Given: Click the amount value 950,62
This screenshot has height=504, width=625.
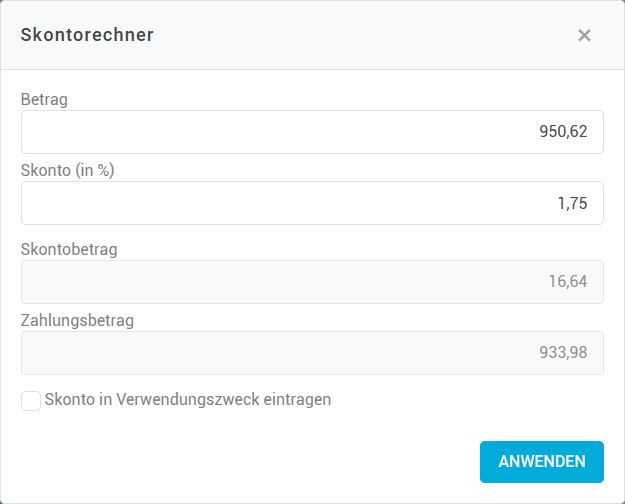Looking at the screenshot, I should [563, 132].
